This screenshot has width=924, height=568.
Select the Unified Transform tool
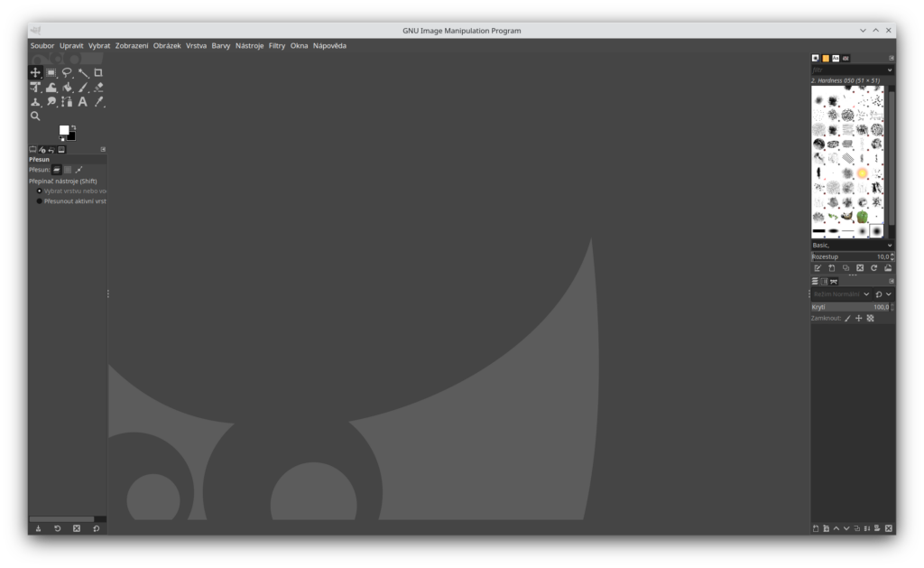pyautogui.click(x=35, y=88)
